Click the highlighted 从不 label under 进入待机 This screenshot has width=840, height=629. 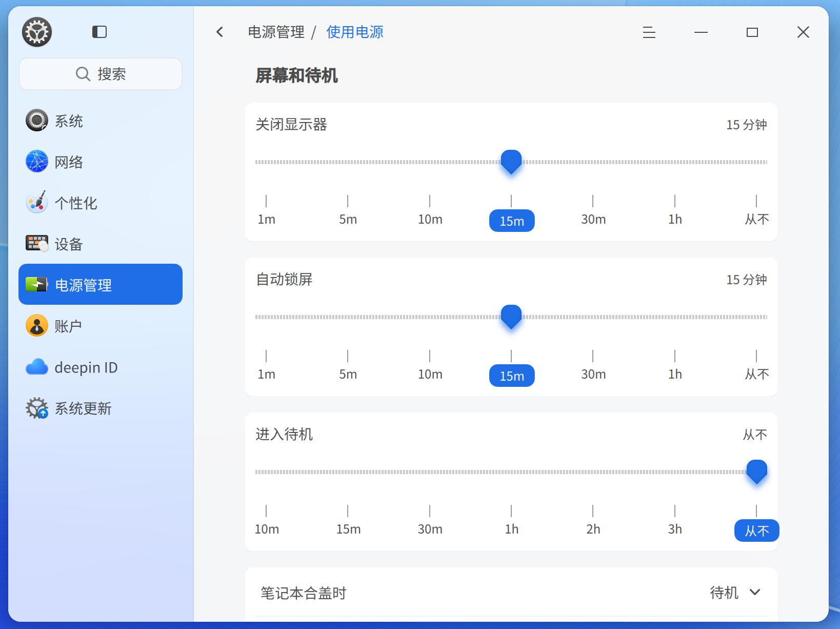(757, 530)
